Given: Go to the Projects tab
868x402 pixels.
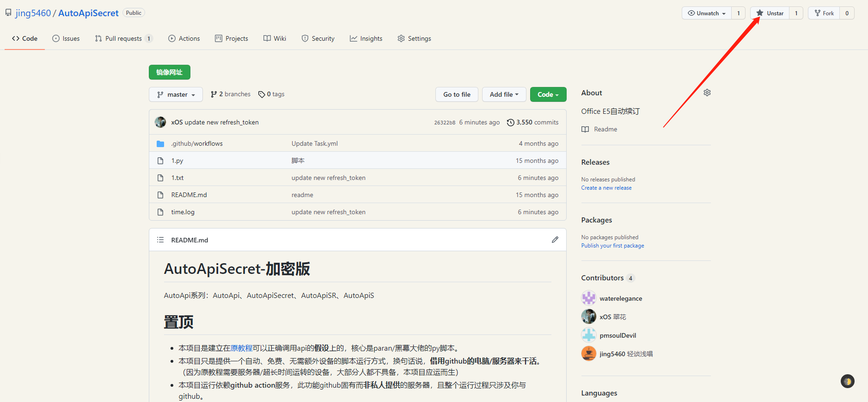Looking at the screenshot, I should 232,38.
